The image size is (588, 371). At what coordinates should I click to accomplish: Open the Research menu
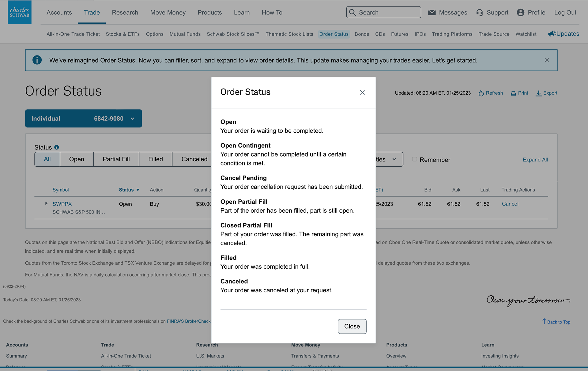click(x=125, y=13)
